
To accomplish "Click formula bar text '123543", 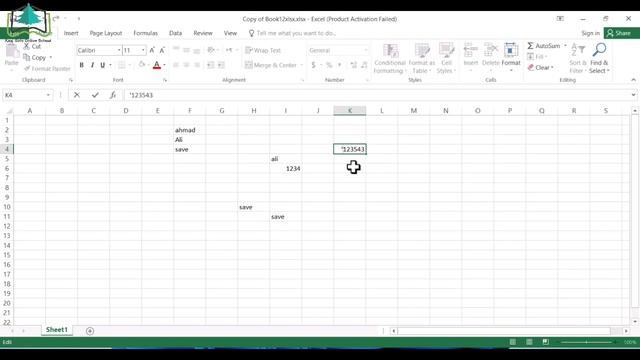I will (x=141, y=95).
